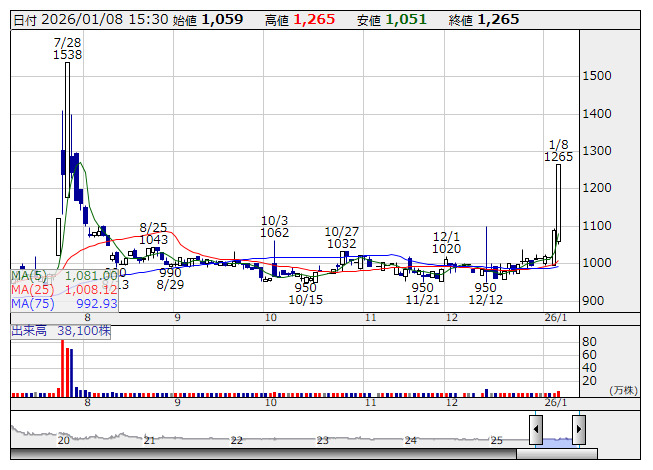Click the 12/12 950 low annotation
This screenshot has height=470, width=653.
(x=485, y=293)
